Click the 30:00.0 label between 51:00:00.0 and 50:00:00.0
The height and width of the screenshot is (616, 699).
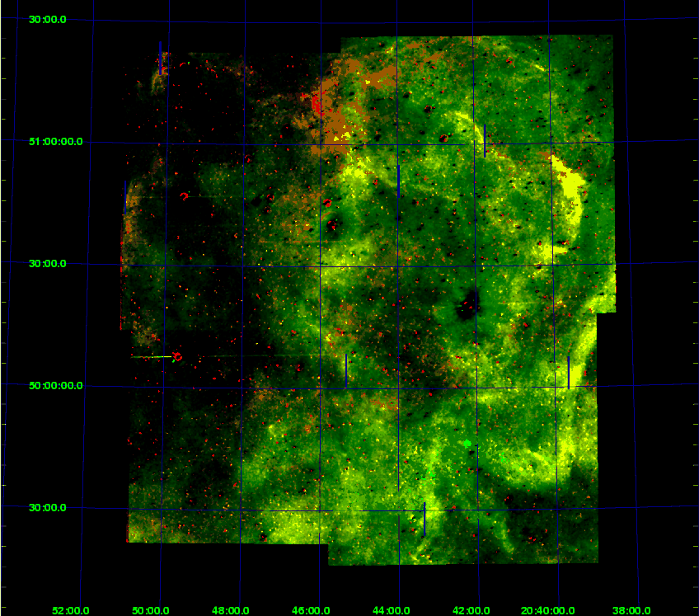(48, 264)
